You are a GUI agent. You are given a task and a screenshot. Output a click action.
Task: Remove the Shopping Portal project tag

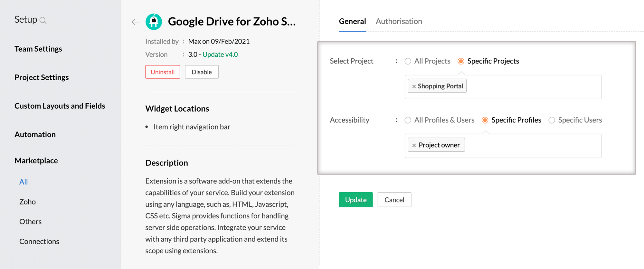[414, 86]
